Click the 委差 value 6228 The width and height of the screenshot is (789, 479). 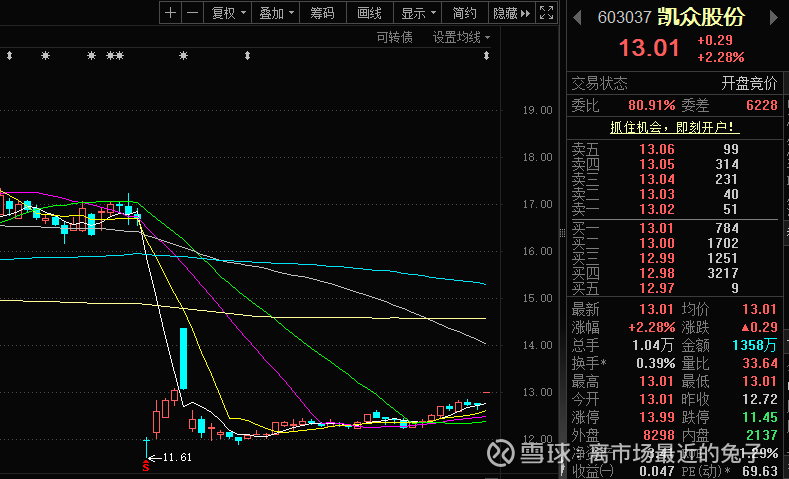coord(763,106)
